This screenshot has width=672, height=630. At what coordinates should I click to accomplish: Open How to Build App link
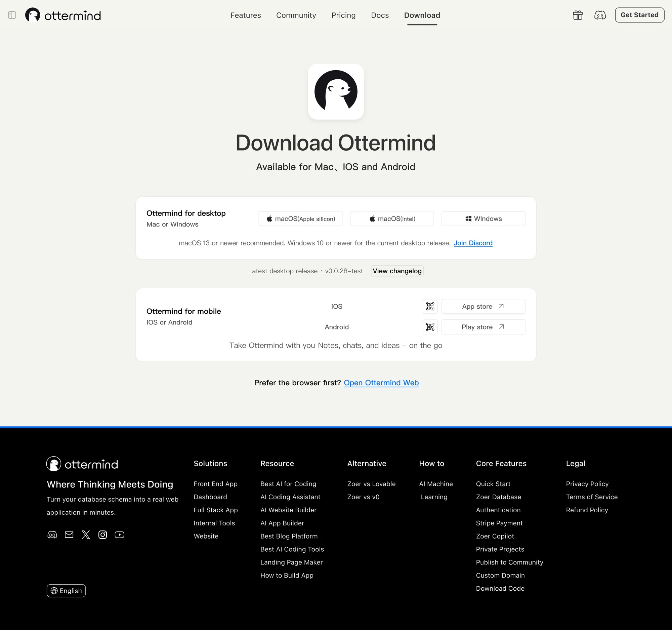coord(287,576)
